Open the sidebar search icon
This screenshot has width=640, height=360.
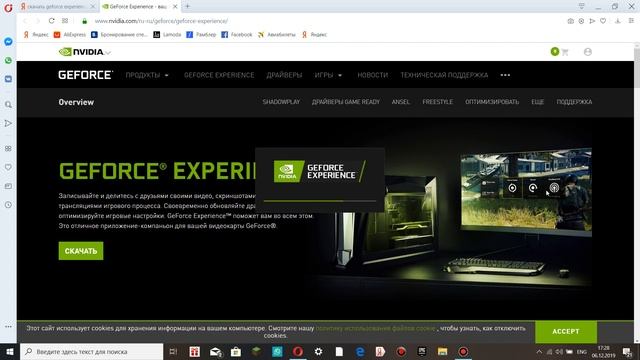8,105
